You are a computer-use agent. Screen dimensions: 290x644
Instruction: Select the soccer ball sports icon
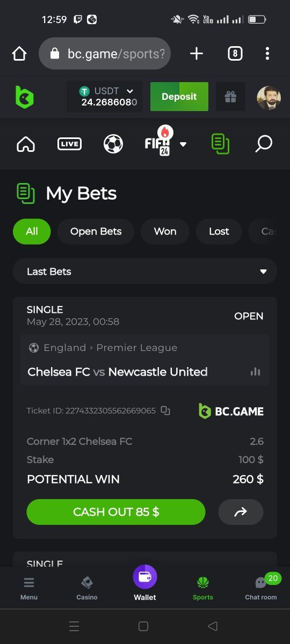[113, 144]
